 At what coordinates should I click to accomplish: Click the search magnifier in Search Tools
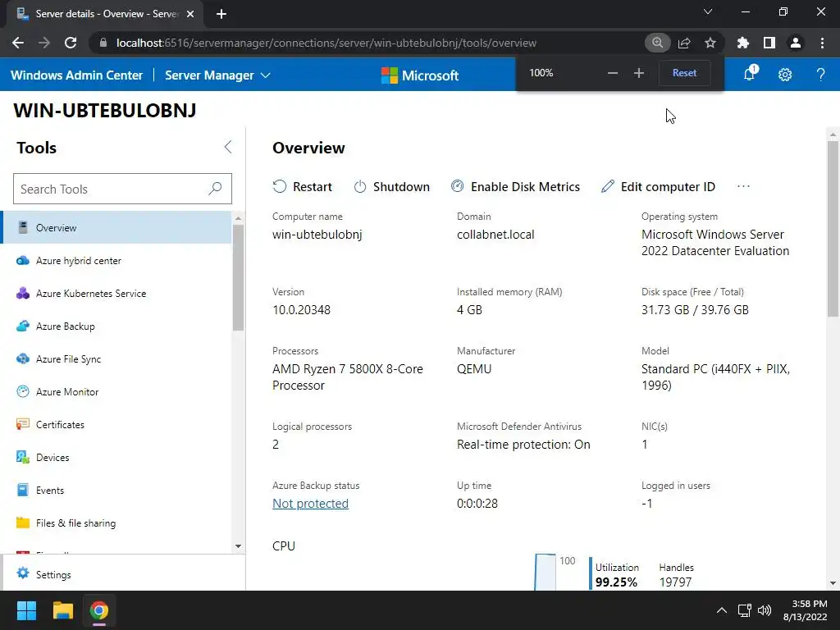pos(215,189)
